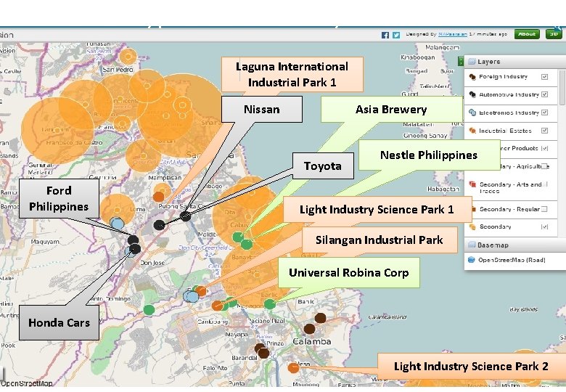This screenshot has width=566, height=392.
Task: Click the Secondary - Arts and Trades icon
Action: [x=472, y=184]
